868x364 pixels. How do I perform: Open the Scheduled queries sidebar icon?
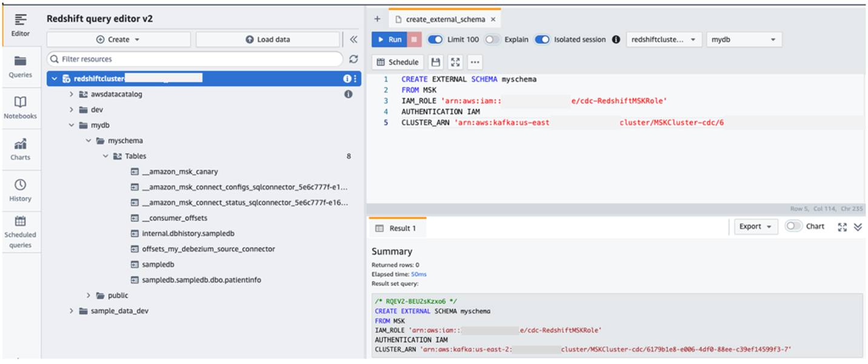pyautogui.click(x=20, y=232)
